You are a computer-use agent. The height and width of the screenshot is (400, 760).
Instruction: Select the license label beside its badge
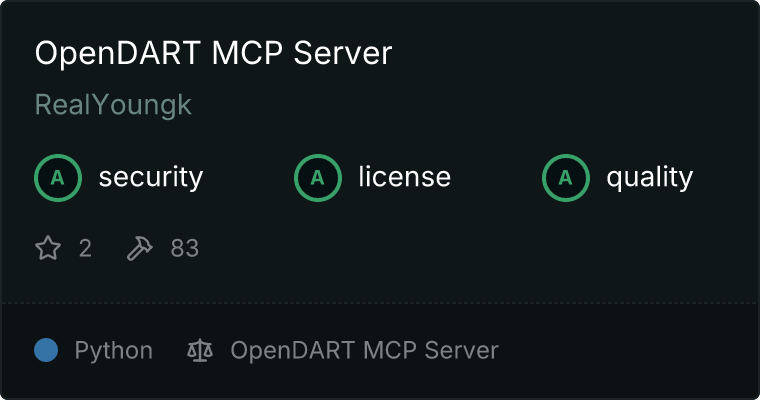405,176
